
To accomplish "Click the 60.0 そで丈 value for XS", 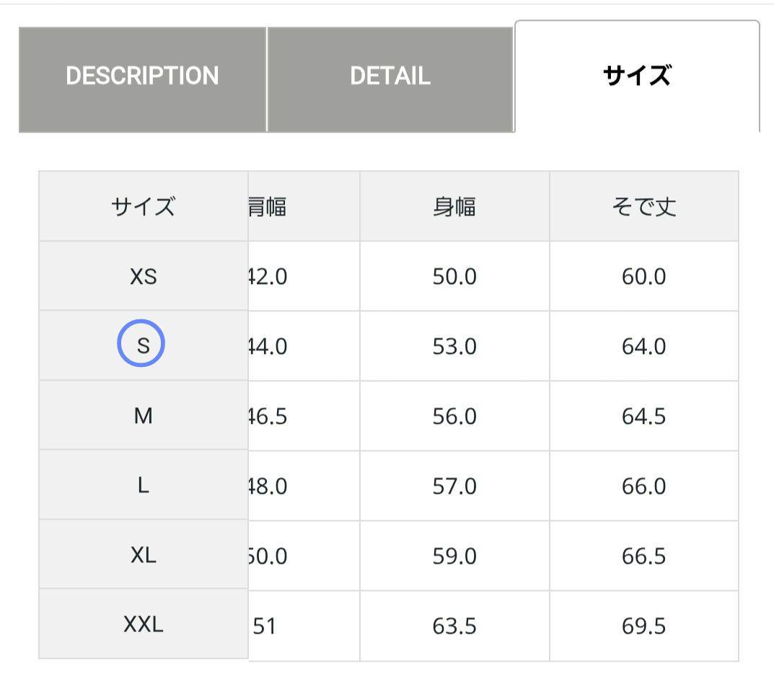I will 642,276.
